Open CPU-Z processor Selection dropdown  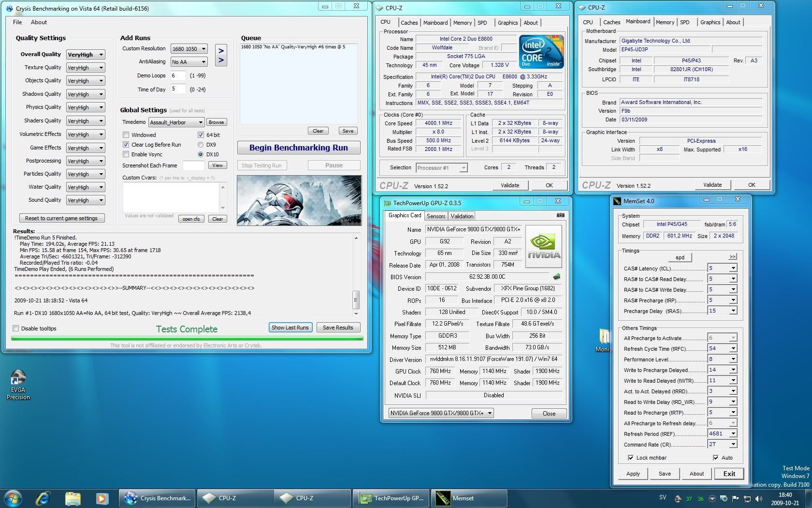pyautogui.click(x=441, y=168)
